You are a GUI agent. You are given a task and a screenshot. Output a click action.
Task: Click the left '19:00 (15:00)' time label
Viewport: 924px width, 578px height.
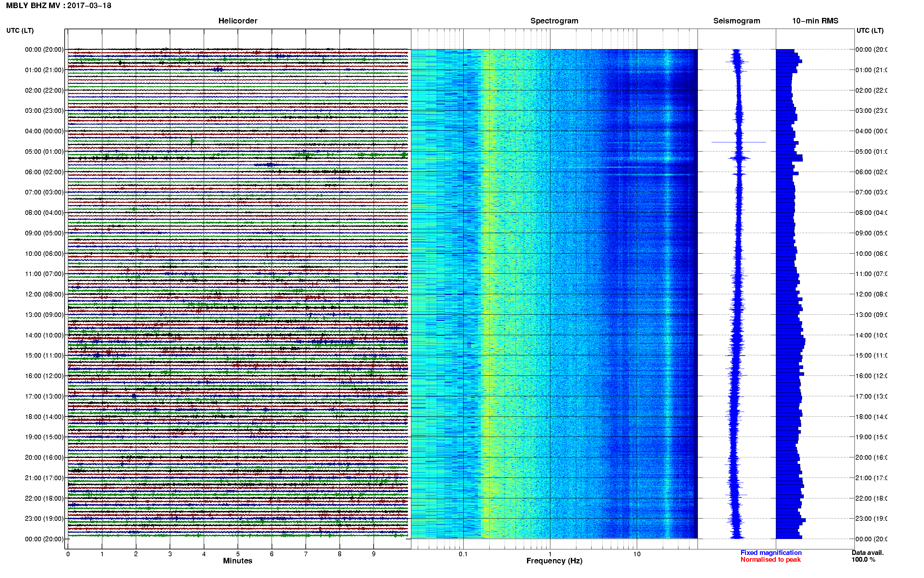[44, 437]
